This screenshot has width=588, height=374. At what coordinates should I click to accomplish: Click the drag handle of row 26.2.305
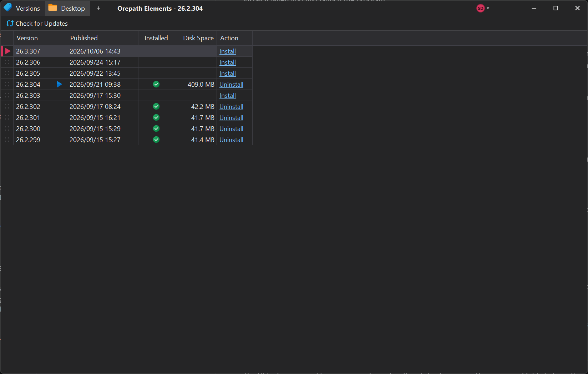click(7, 73)
